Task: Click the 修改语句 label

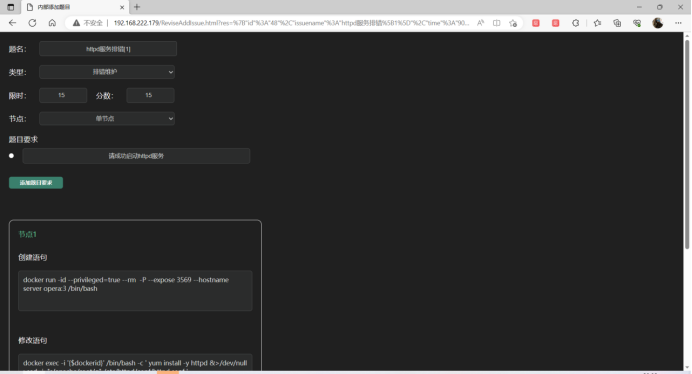Action: [x=33, y=340]
